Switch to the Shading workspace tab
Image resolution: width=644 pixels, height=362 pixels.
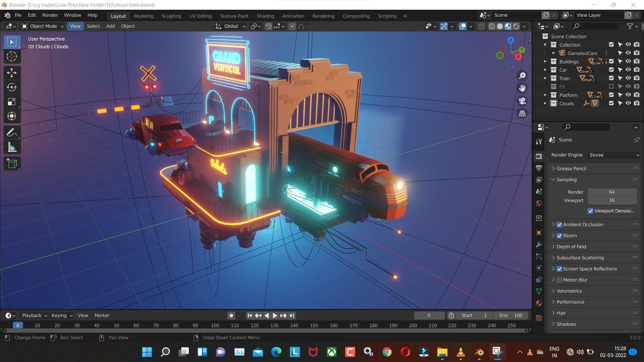pos(265,16)
